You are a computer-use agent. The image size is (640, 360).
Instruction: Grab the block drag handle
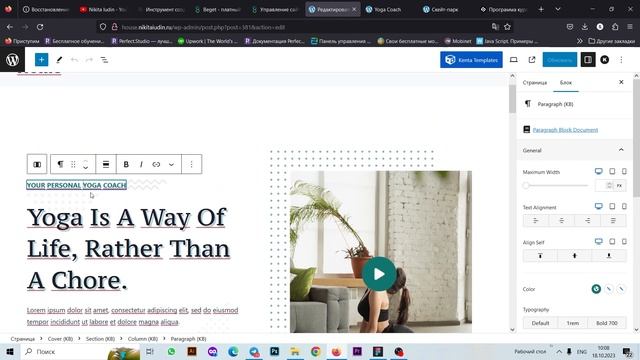pos(73,164)
